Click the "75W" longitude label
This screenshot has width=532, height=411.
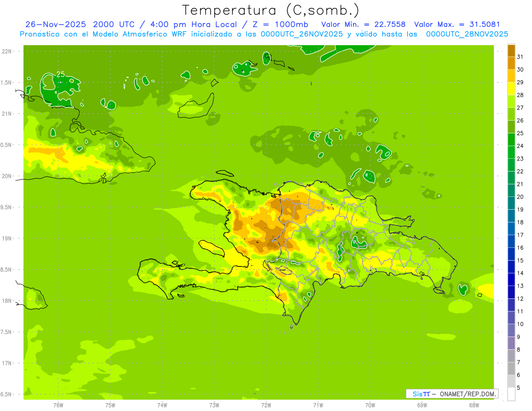110,405
